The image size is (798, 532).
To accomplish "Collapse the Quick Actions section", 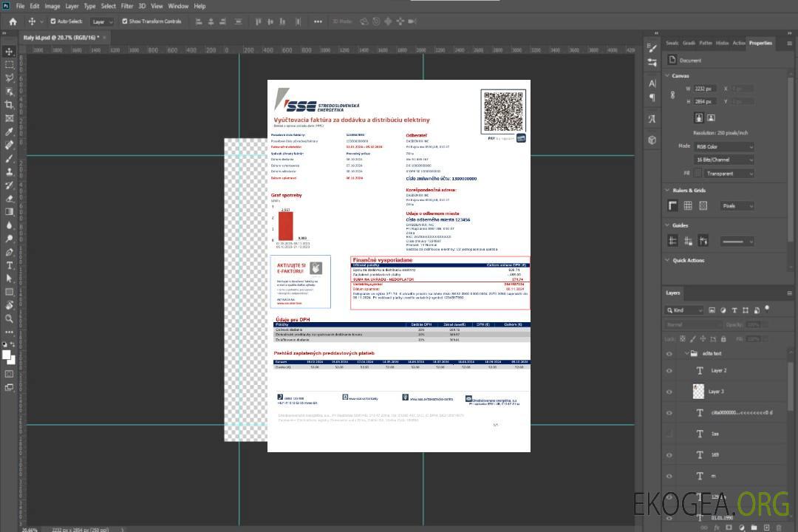I will point(667,260).
